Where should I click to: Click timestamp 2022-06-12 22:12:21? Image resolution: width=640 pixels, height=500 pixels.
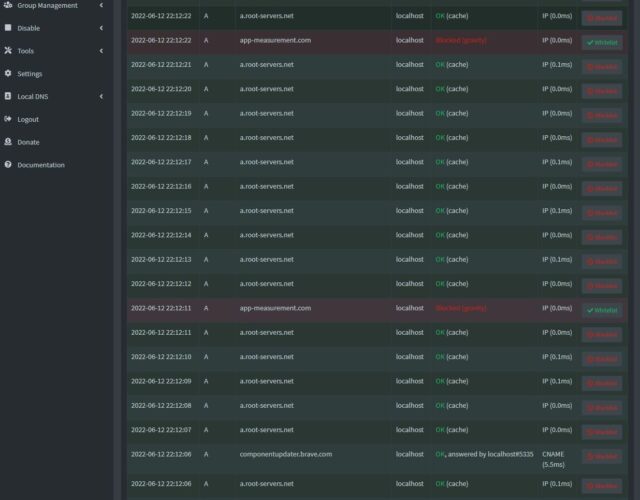(161, 64)
